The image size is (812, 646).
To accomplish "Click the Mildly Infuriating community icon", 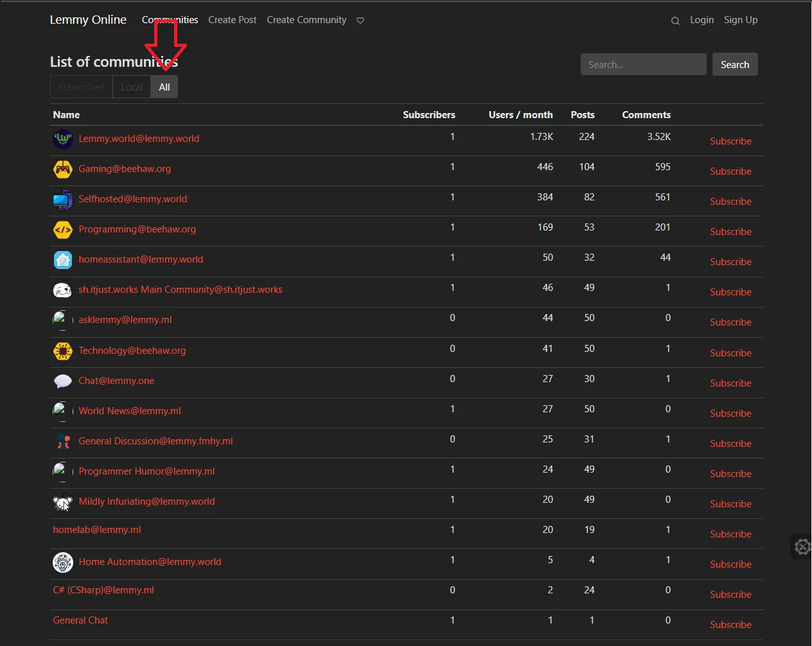I will click(x=63, y=502).
